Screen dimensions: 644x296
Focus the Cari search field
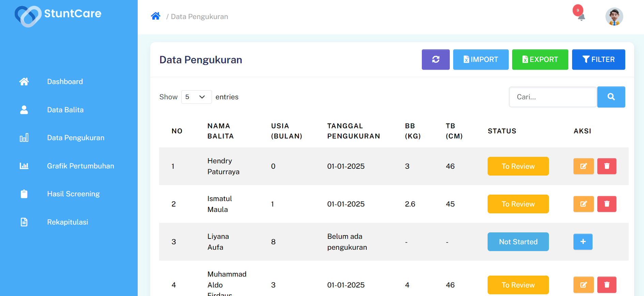[553, 97]
